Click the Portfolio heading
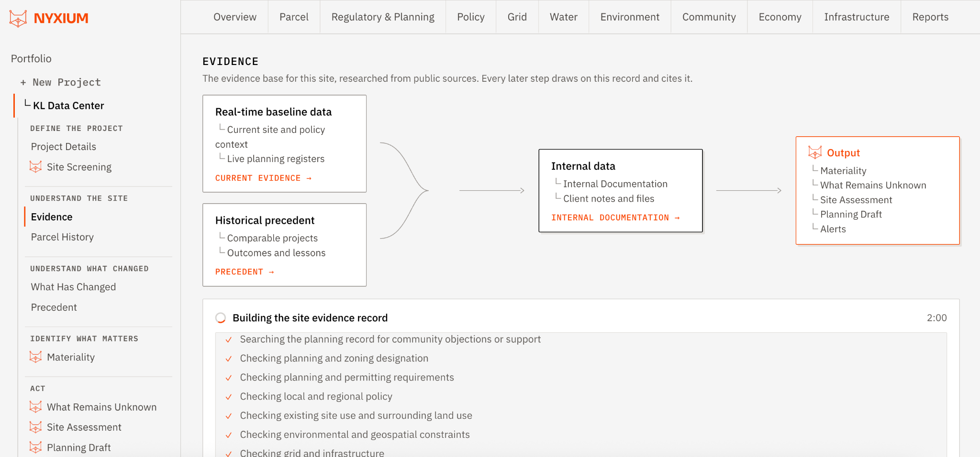Image resolution: width=980 pixels, height=457 pixels. click(x=31, y=58)
